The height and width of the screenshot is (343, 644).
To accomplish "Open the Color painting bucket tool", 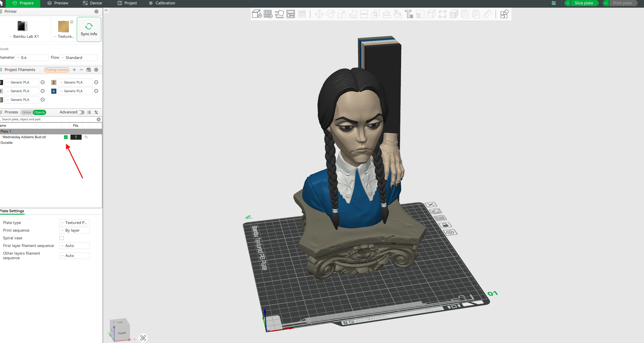I will 398,14.
